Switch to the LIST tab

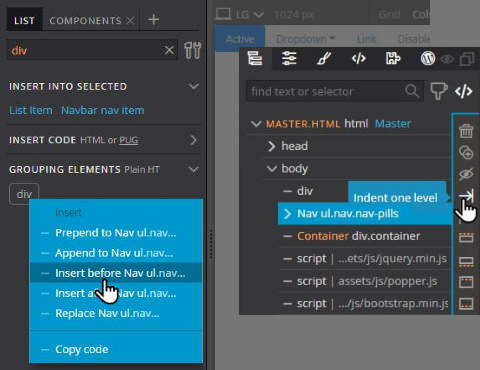tap(24, 21)
